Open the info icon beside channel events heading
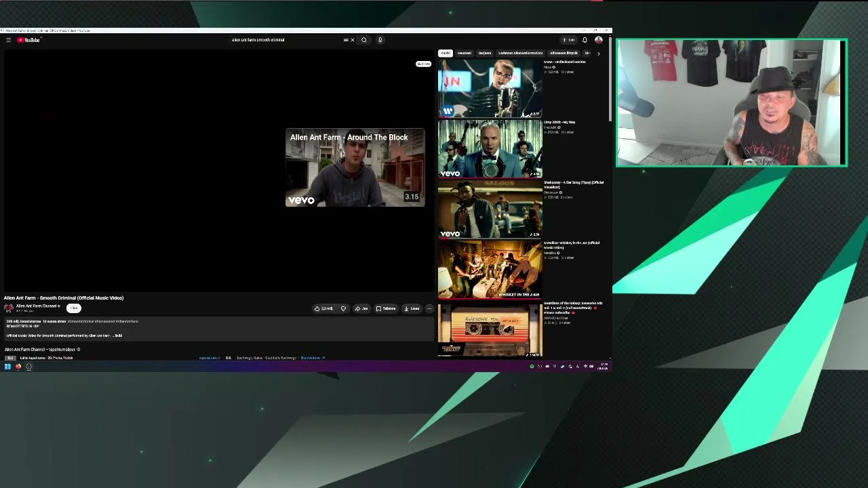 [78, 350]
